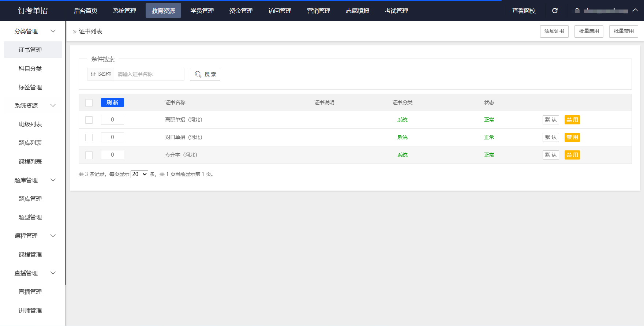Toggle the select-all checkbox in table header
The image size is (644, 326).
pyautogui.click(x=89, y=103)
